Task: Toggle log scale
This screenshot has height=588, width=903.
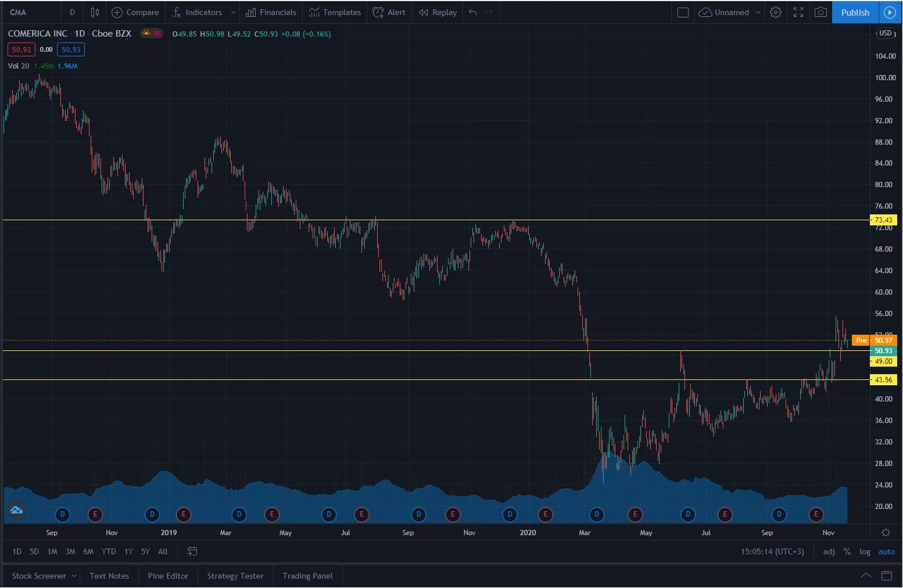Action: tap(865, 551)
